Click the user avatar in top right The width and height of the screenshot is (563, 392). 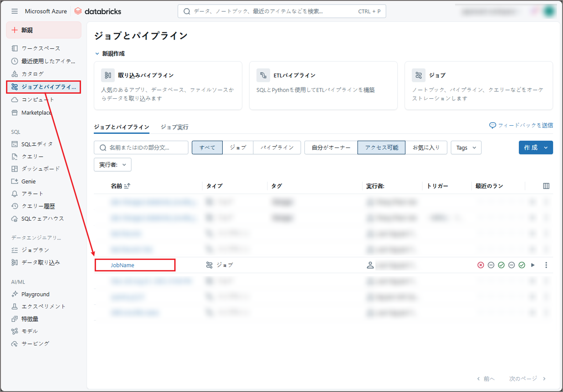click(550, 11)
